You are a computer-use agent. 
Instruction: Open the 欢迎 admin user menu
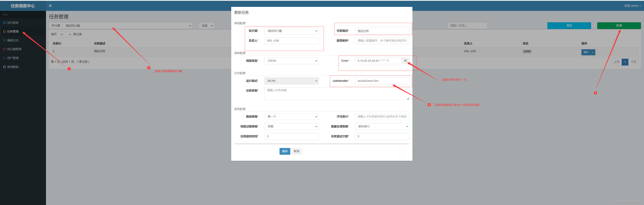[x=632, y=6]
